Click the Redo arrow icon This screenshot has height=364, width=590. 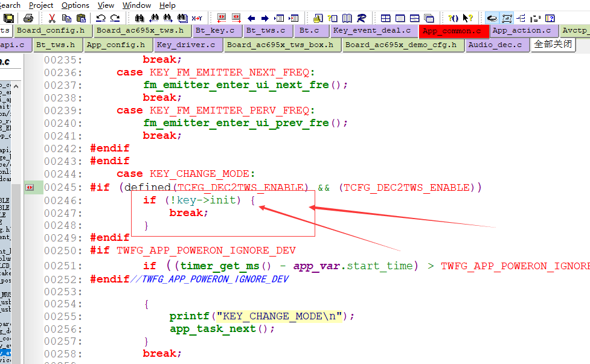click(x=115, y=18)
